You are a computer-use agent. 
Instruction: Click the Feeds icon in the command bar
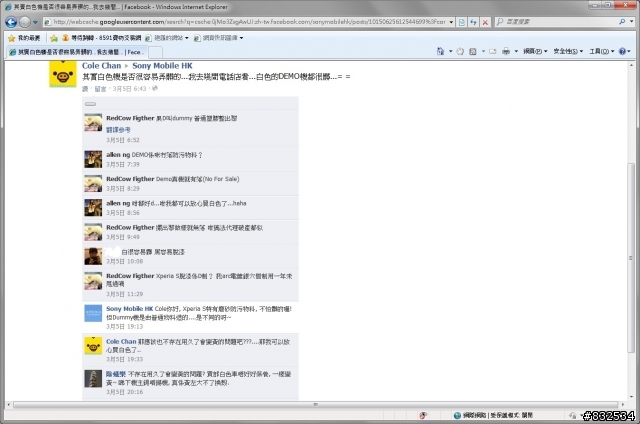point(473,51)
